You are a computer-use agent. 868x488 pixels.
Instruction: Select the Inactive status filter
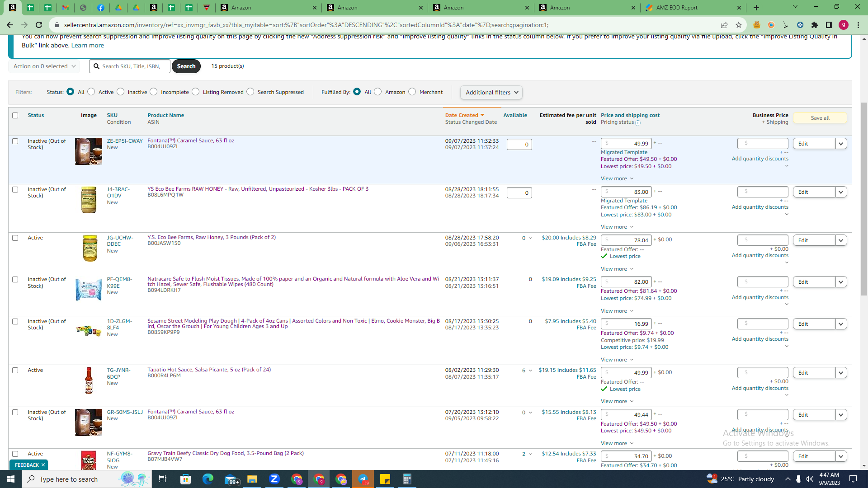point(121,92)
